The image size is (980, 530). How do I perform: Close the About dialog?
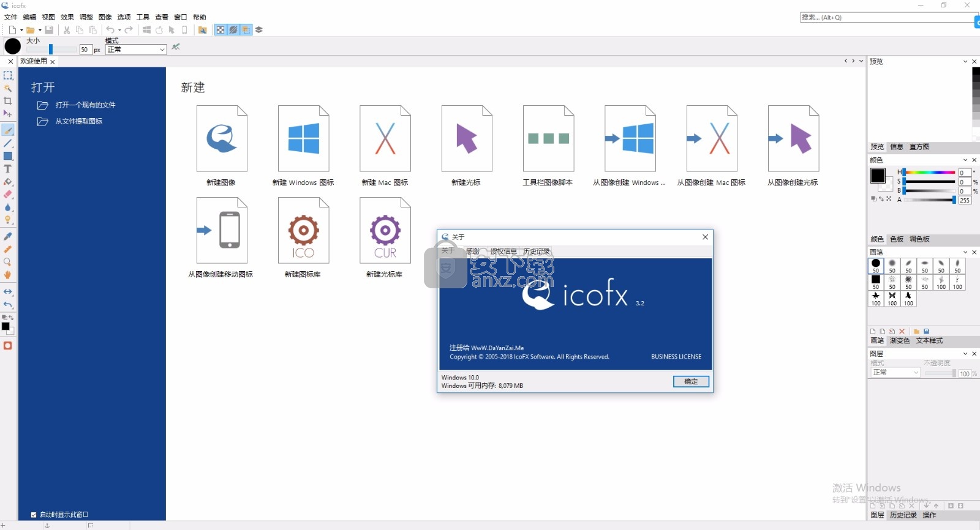pos(705,237)
